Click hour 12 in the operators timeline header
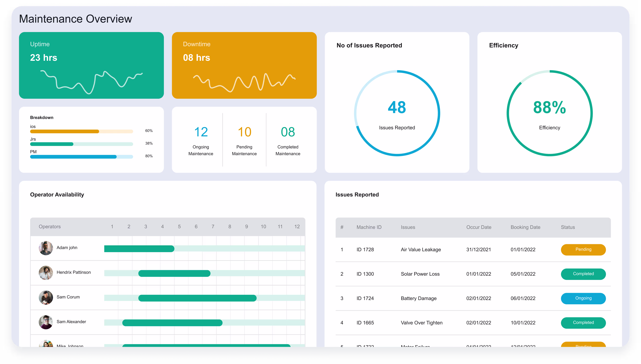Screen dimensions: 641x364 pos(297,226)
